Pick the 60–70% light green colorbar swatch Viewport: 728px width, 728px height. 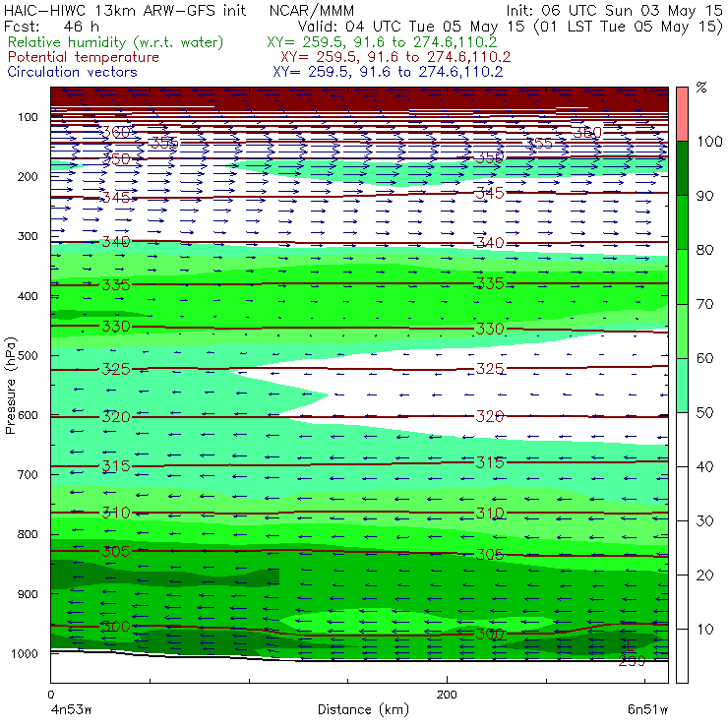(682, 331)
